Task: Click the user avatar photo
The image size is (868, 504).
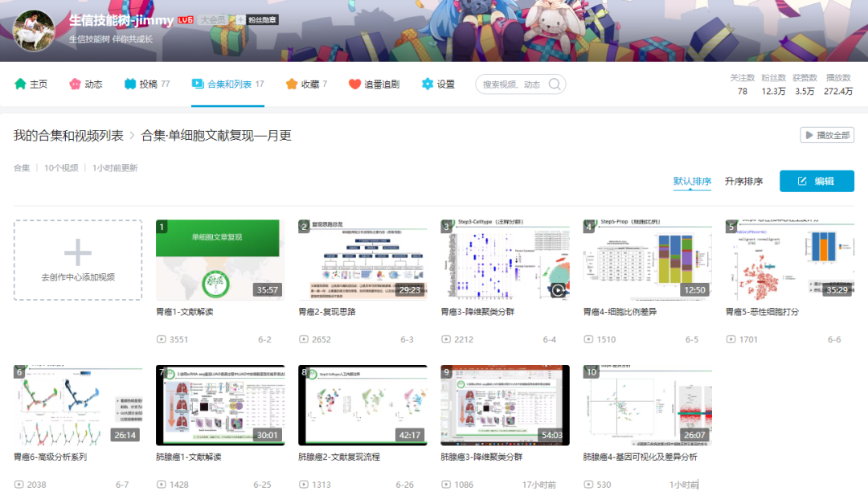Action: click(34, 31)
